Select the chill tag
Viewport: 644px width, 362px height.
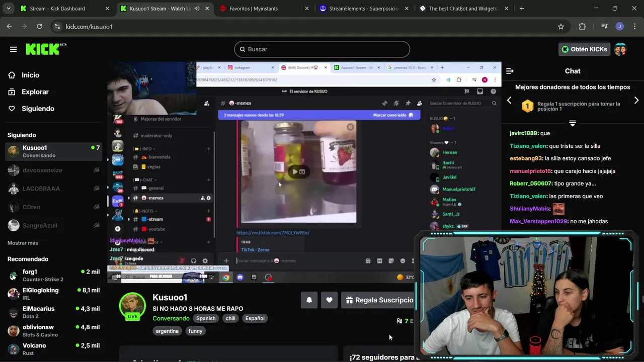pyautogui.click(x=230, y=318)
